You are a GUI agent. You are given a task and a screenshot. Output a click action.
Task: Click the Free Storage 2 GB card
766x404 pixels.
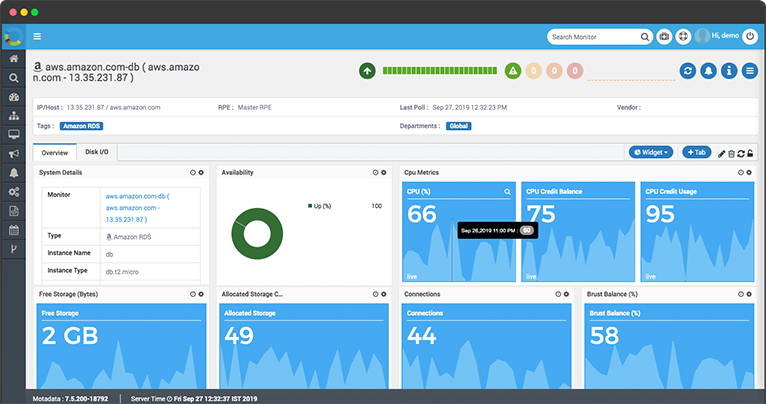tap(121, 346)
